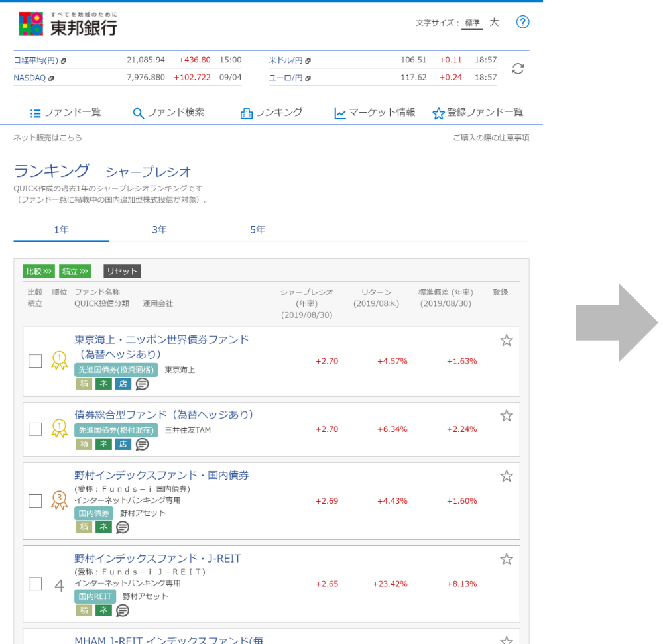Click comment bubble icon for J-REIT fund
This screenshot has height=644, width=663.
point(123,610)
